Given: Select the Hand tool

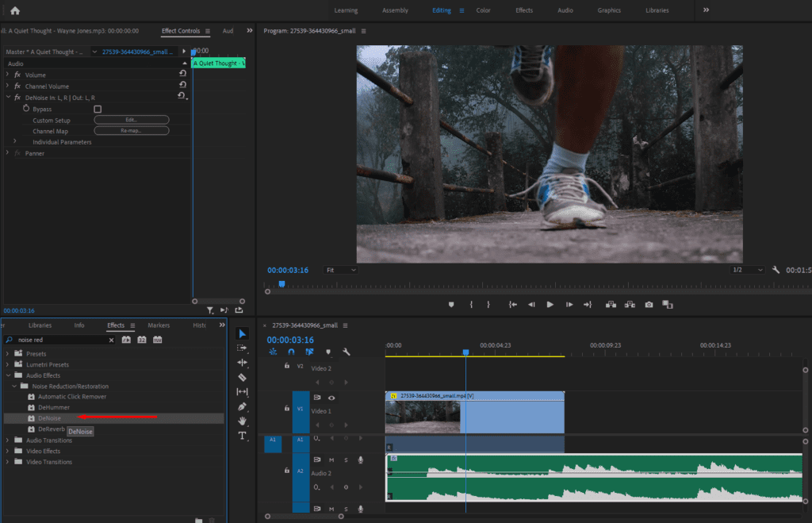Looking at the screenshot, I should 242,421.
